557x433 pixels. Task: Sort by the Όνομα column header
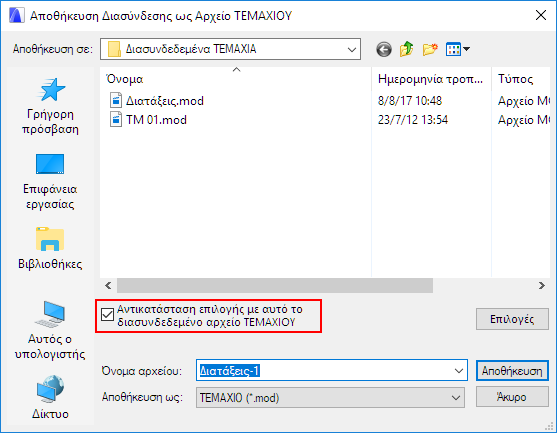(236, 79)
